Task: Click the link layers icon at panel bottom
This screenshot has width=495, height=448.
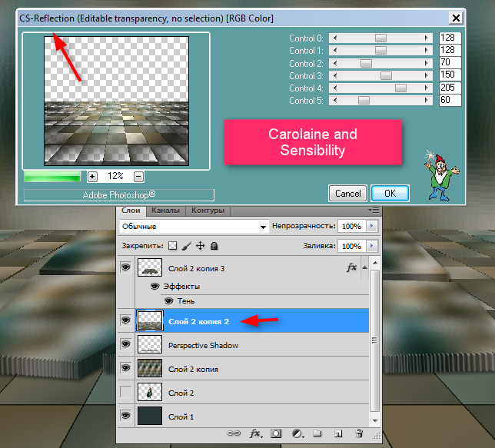Action: (234, 433)
